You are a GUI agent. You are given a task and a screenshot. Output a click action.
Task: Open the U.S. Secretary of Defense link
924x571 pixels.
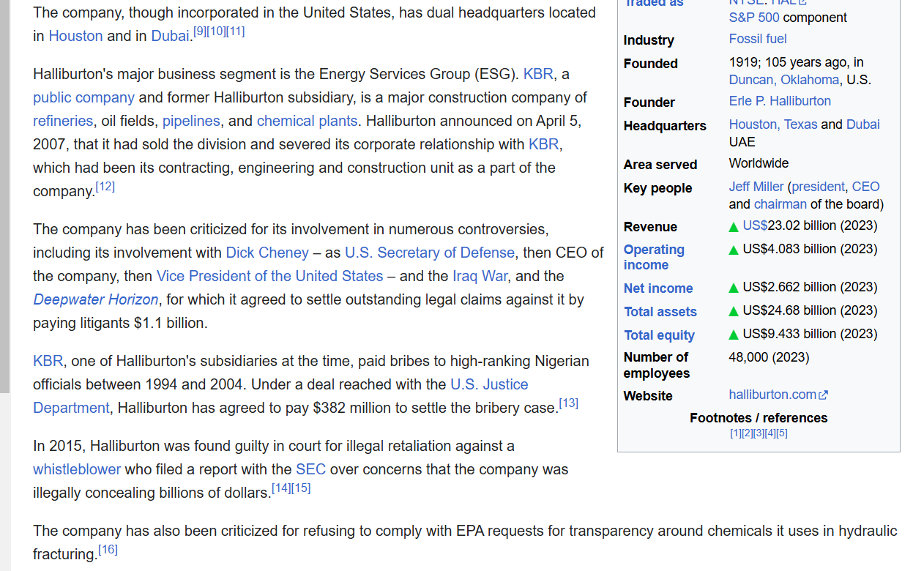430,253
